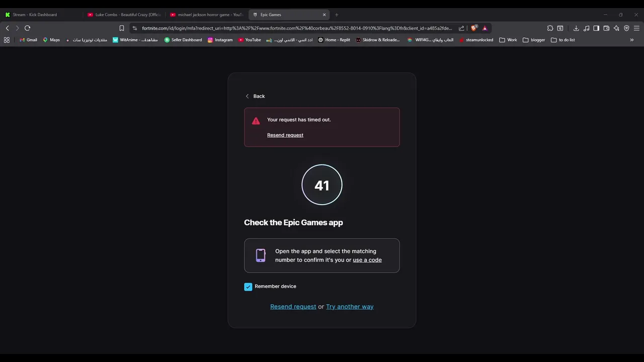Click Resend request in the error banner

[285, 135]
